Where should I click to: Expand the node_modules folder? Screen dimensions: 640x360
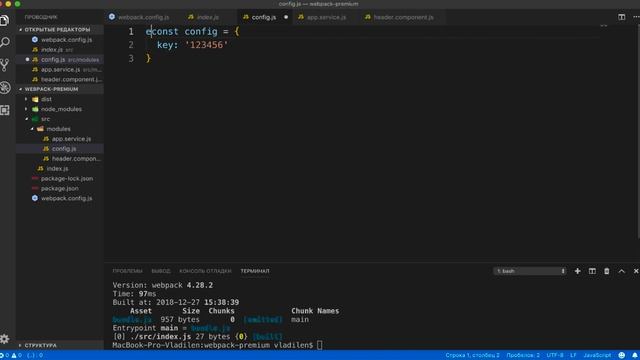(60, 109)
